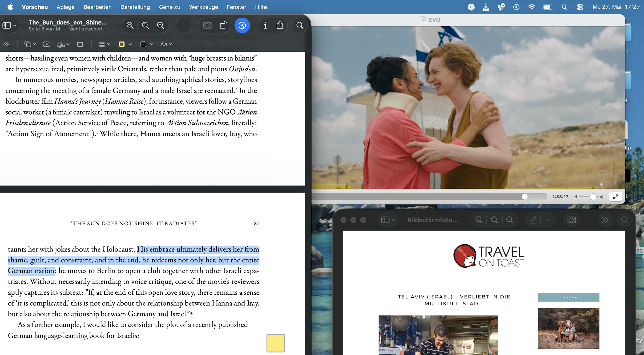Image resolution: width=644 pixels, height=355 pixels.
Task: Open sidebar view menu in the Bildschirmfoto window
Action: [388, 220]
